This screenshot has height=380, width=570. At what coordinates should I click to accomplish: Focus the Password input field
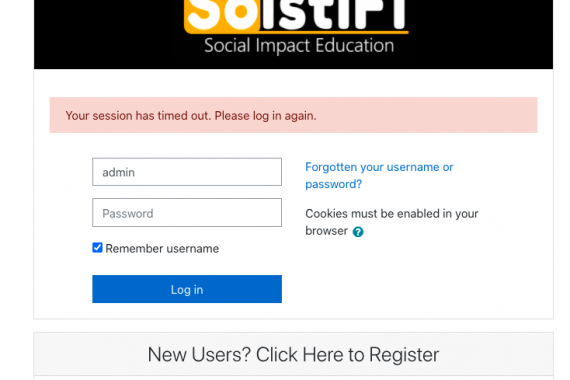click(187, 213)
